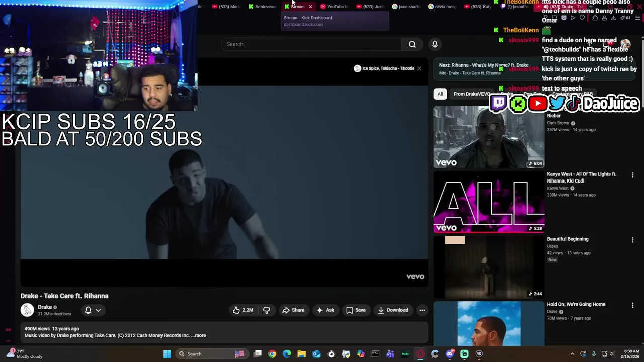Open the Ask AI button

coord(325,310)
